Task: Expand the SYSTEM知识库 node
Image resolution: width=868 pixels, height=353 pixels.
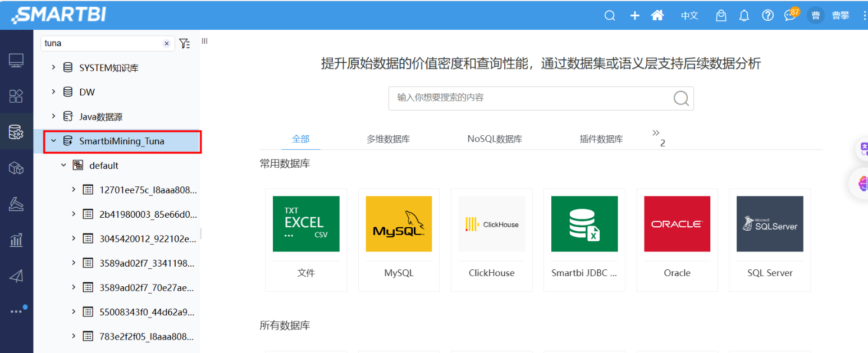Action: click(54, 67)
